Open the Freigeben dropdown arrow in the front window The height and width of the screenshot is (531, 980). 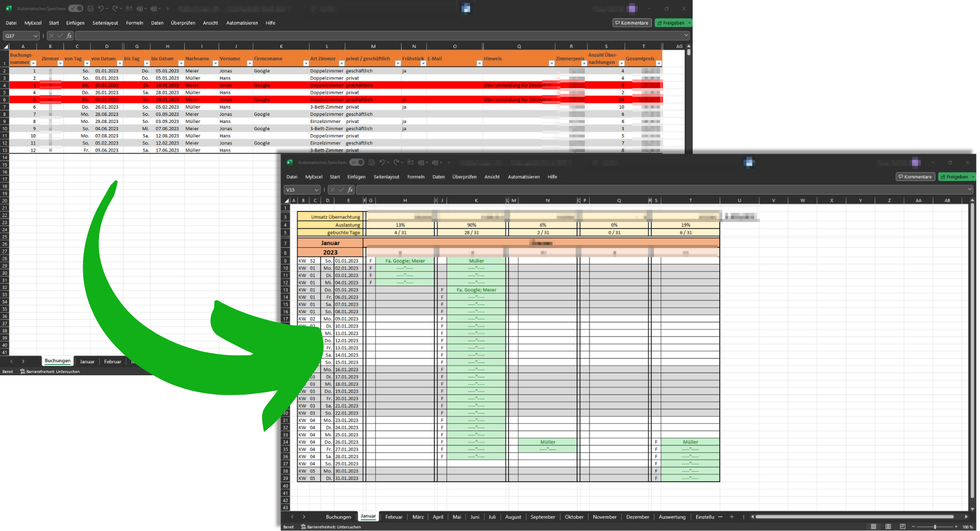(x=973, y=177)
